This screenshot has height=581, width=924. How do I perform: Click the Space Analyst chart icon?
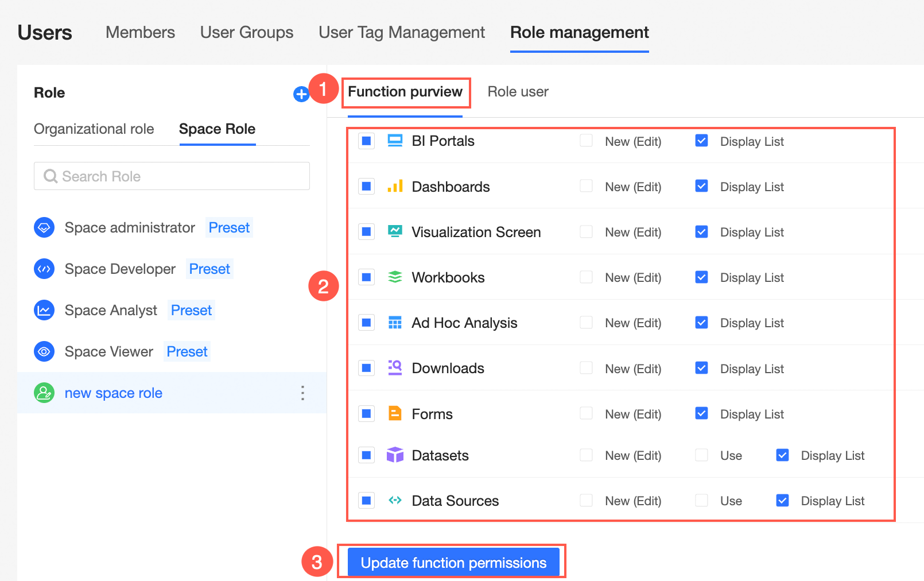point(44,310)
